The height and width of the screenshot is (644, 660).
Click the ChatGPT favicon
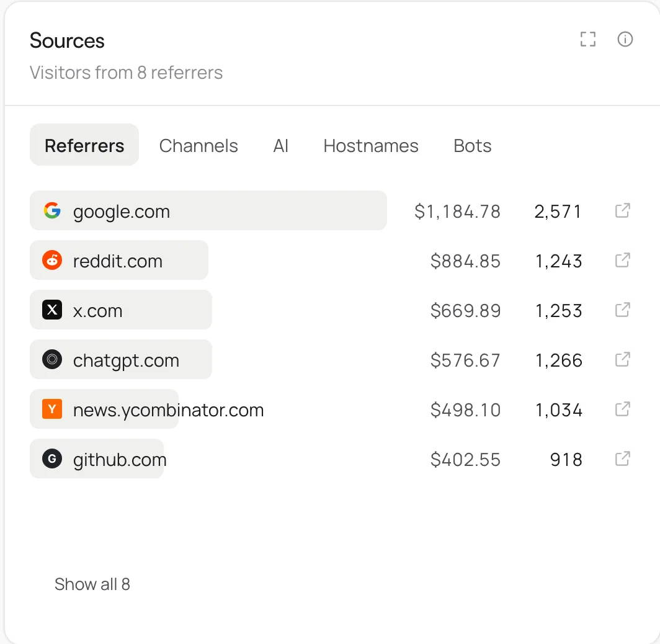52,359
